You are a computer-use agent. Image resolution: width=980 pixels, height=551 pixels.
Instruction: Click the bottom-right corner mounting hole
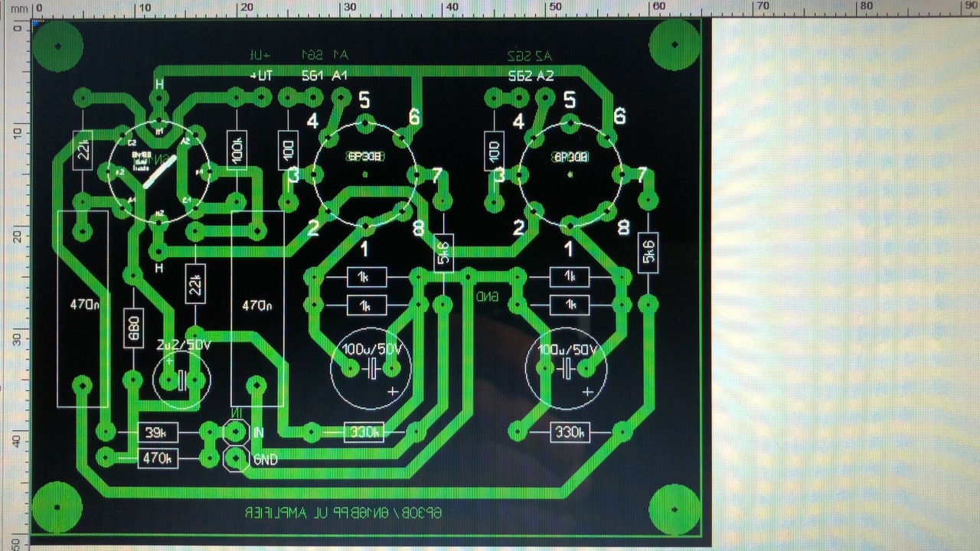tap(675, 510)
